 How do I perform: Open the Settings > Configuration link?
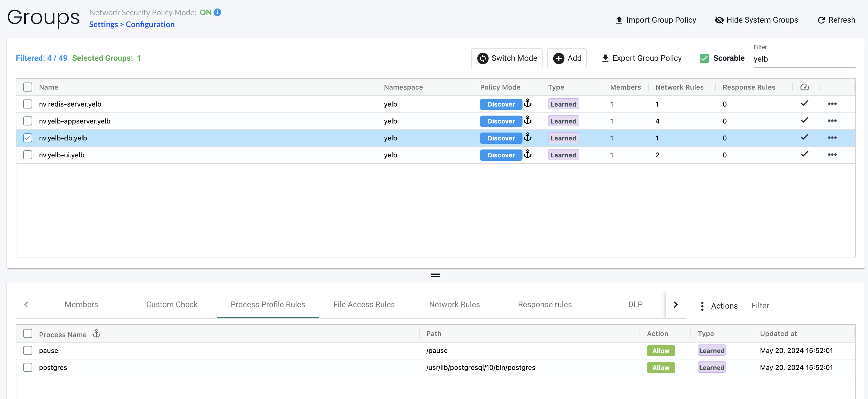point(132,25)
